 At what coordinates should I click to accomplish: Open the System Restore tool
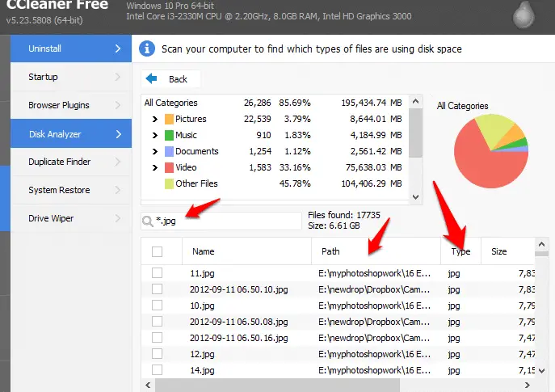pos(71,190)
